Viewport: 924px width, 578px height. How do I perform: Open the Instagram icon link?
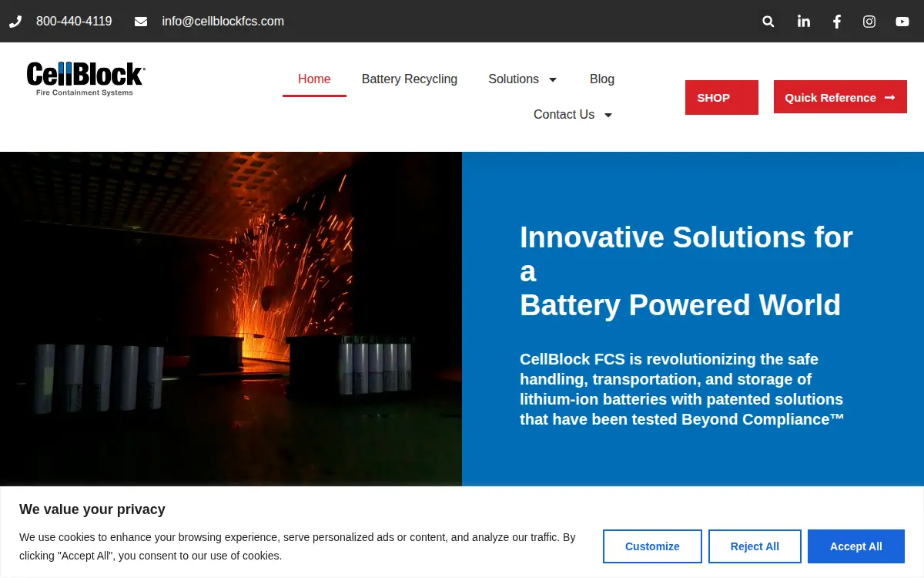tap(869, 22)
